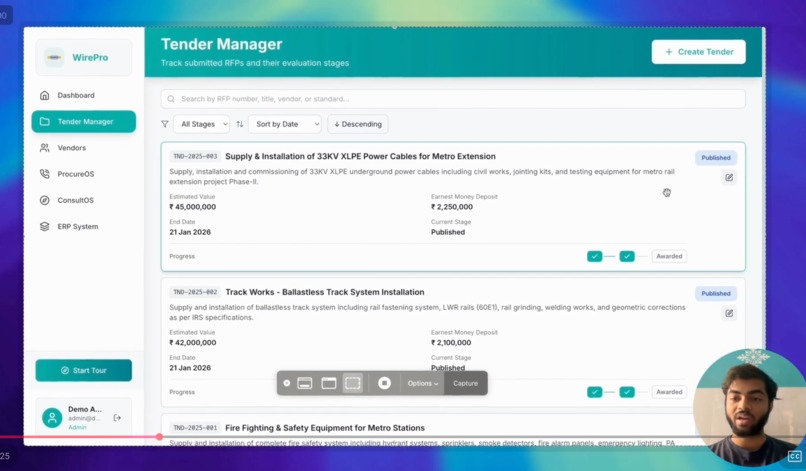Select capture entire screen icon in toolbar
806x471 pixels.
(x=305, y=383)
